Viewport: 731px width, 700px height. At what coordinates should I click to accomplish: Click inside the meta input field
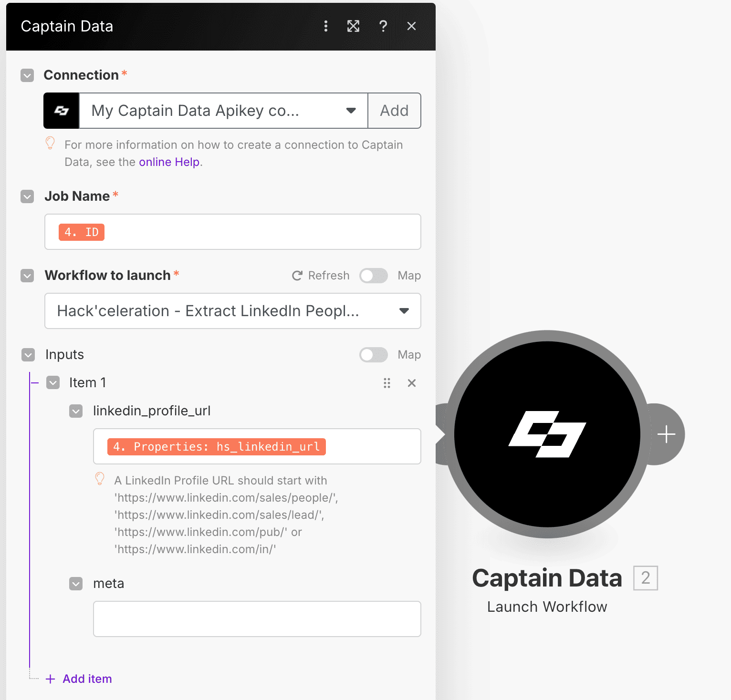tap(257, 619)
